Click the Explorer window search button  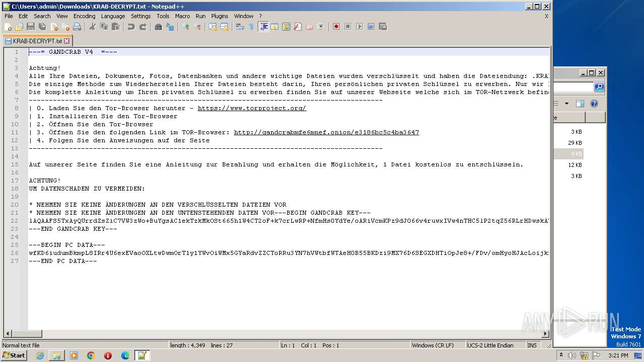(x=599, y=87)
